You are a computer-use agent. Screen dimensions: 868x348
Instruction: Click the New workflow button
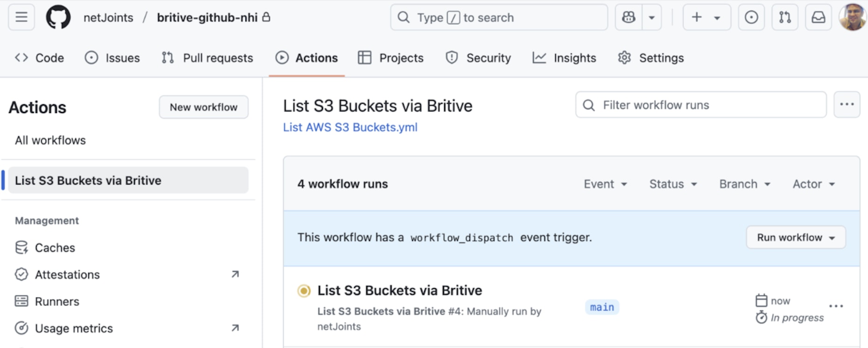203,107
